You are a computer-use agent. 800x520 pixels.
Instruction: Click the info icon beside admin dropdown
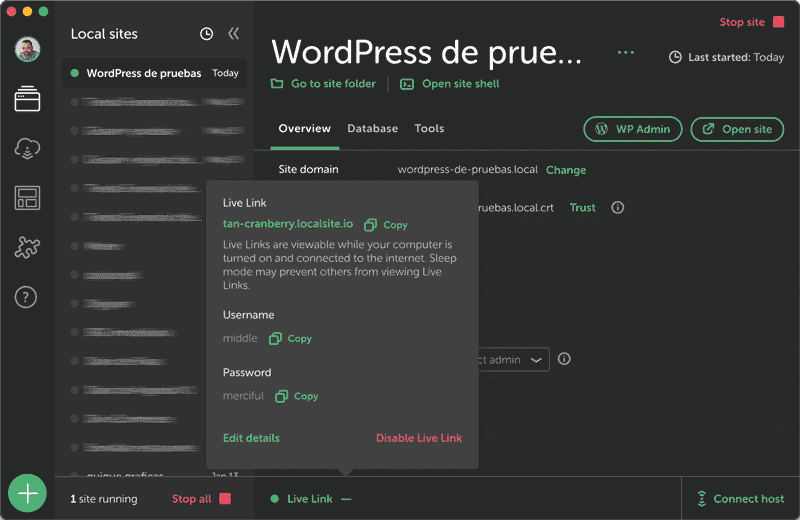[564, 359]
